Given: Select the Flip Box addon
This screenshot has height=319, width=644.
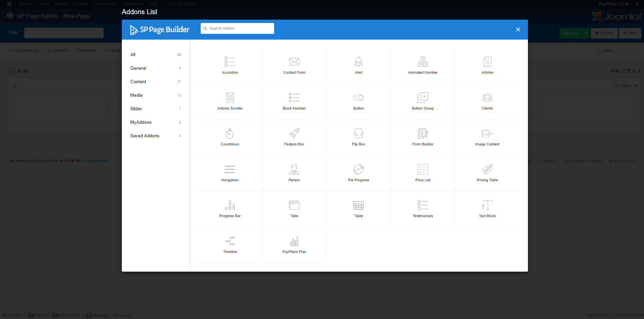Looking at the screenshot, I should point(358,138).
